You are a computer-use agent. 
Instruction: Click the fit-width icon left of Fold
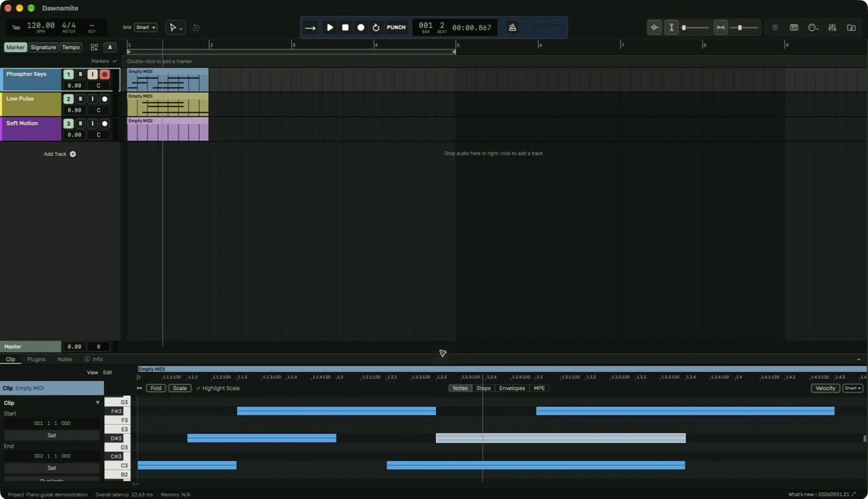[x=140, y=388]
